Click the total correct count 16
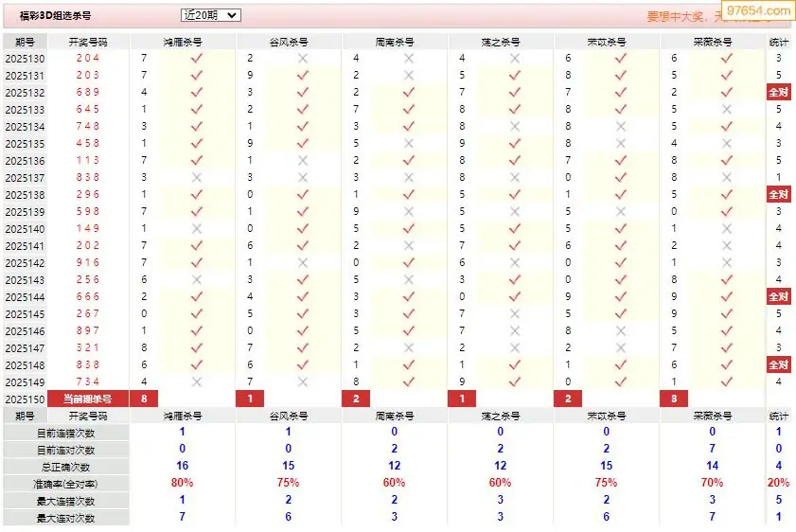796x532 pixels. tap(183, 466)
